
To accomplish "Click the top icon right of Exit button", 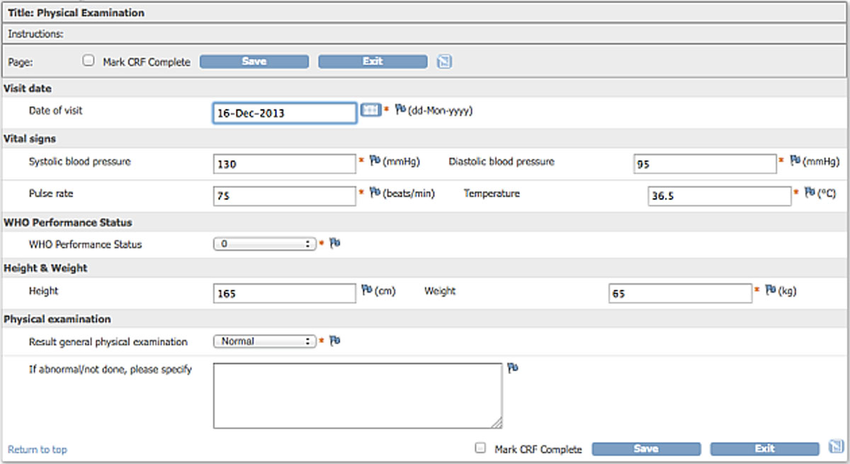I will click(444, 61).
